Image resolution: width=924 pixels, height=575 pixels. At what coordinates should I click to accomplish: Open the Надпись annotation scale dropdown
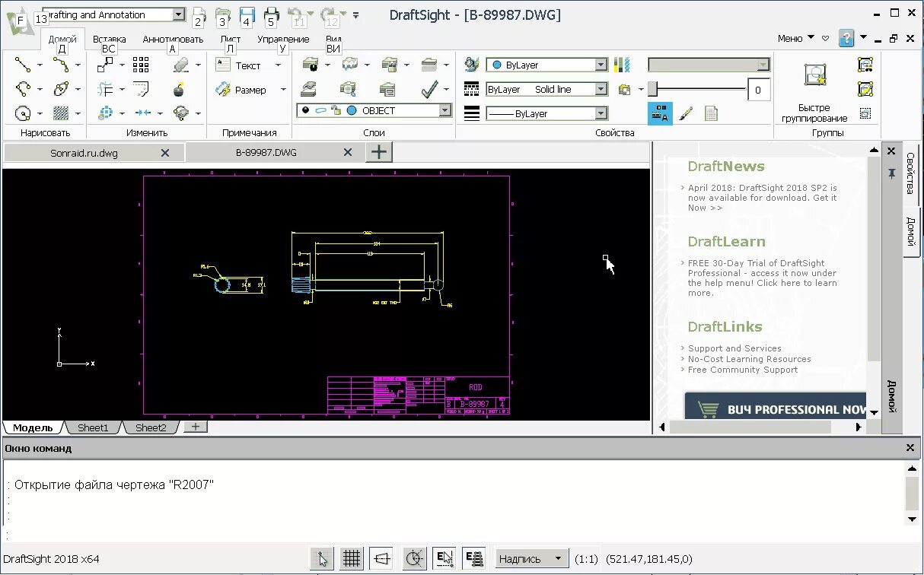[532, 559]
